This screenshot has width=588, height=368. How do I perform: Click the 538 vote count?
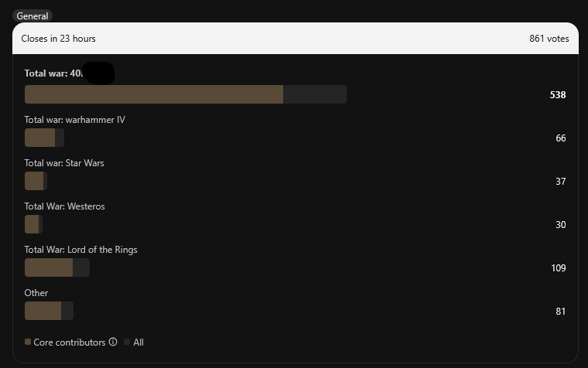coord(558,95)
